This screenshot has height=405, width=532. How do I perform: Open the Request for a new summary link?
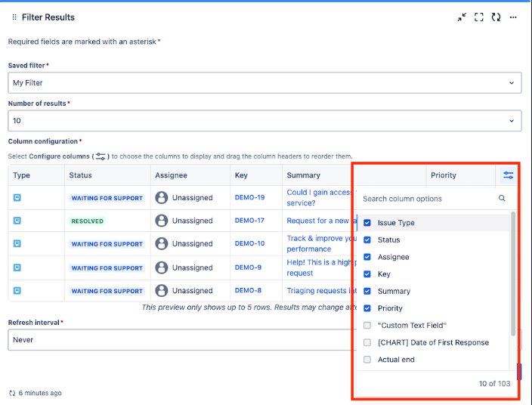[320, 221]
